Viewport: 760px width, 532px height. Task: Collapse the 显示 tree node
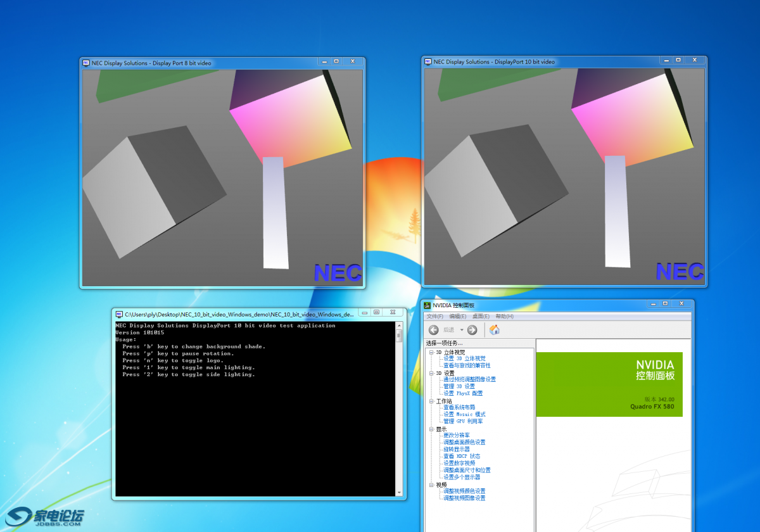click(431, 429)
